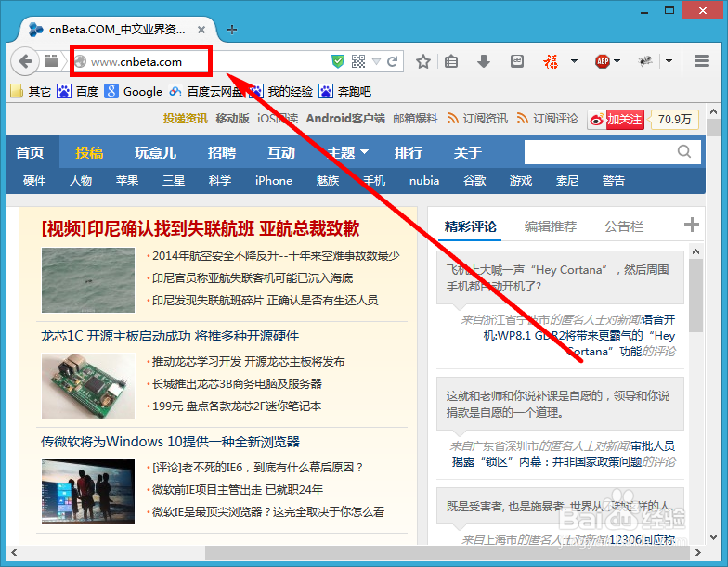Click the 游戏 topic link

tap(521, 180)
